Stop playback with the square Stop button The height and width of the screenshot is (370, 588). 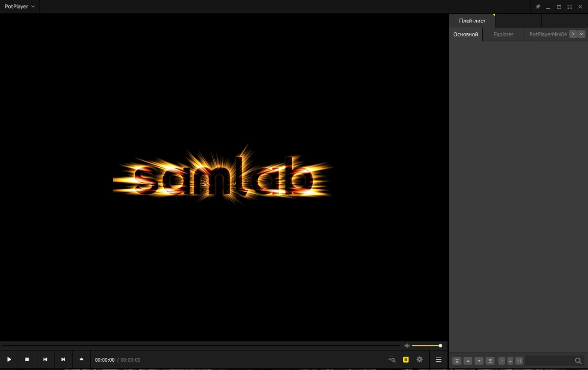[27, 360]
